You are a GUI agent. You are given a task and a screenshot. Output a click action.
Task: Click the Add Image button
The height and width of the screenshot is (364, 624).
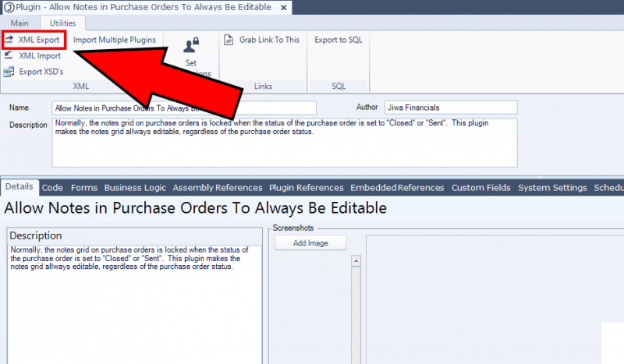click(x=310, y=243)
